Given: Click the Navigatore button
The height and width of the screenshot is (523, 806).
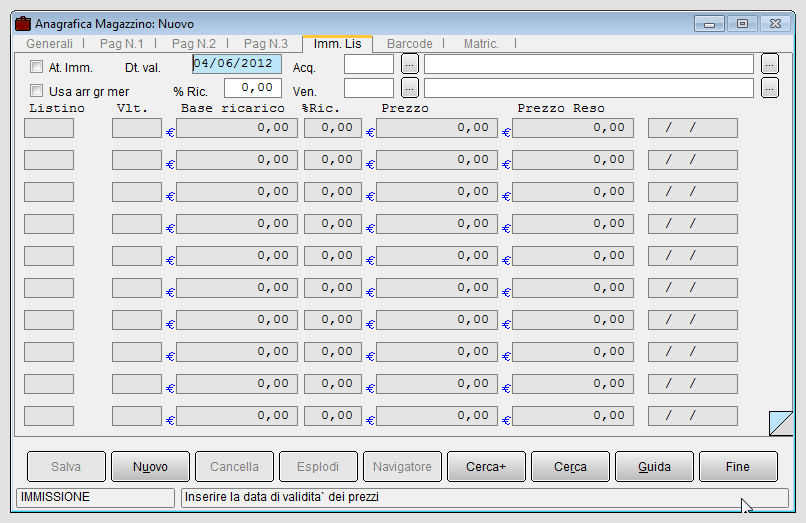Looking at the screenshot, I should [402, 466].
